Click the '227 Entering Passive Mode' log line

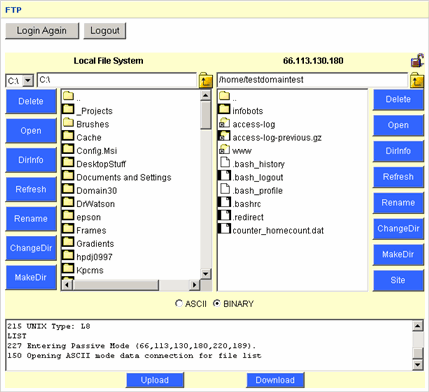pos(131,346)
